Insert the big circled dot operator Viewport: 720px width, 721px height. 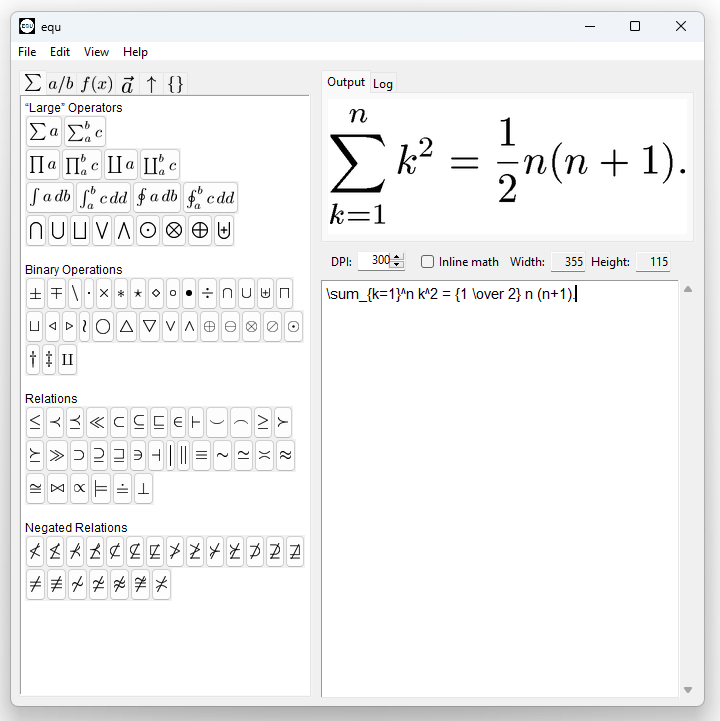[148, 230]
